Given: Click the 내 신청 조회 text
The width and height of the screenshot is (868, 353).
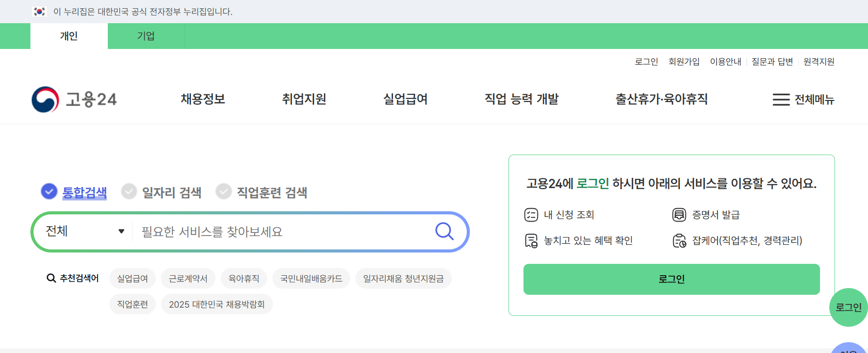Looking at the screenshot, I should click(x=569, y=215).
